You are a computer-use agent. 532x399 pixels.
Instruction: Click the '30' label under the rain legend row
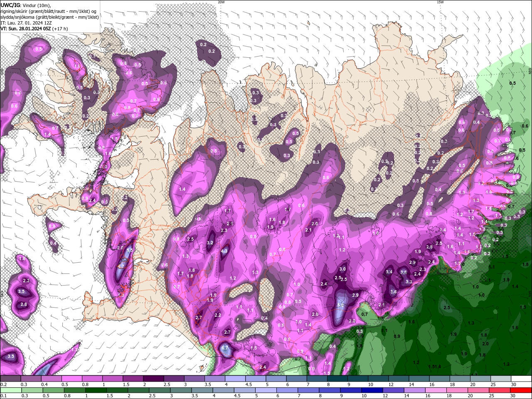point(514,396)
